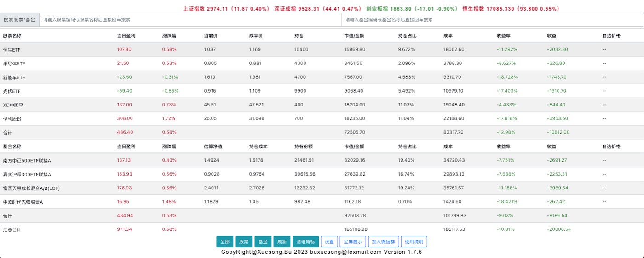
Task: Show only stocks with 股票 button
Action: click(243, 241)
